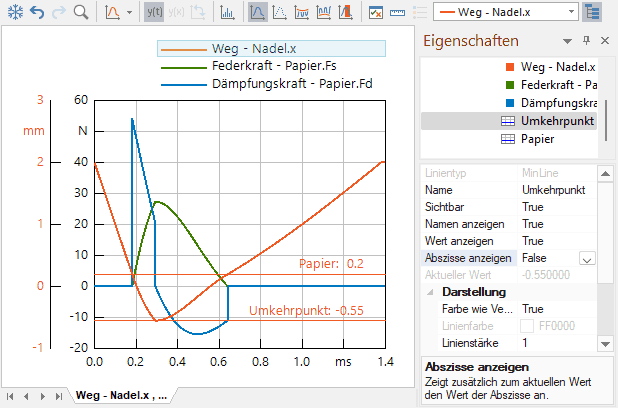This screenshot has width=618, height=408.
Task: Click the undo arrow icon
Action: (37, 13)
